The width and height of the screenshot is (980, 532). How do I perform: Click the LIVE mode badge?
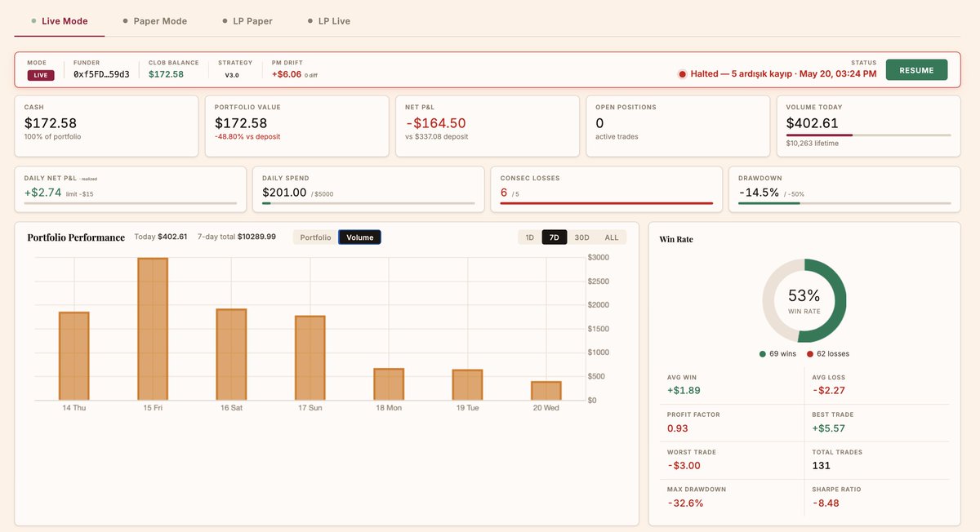(x=40, y=75)
